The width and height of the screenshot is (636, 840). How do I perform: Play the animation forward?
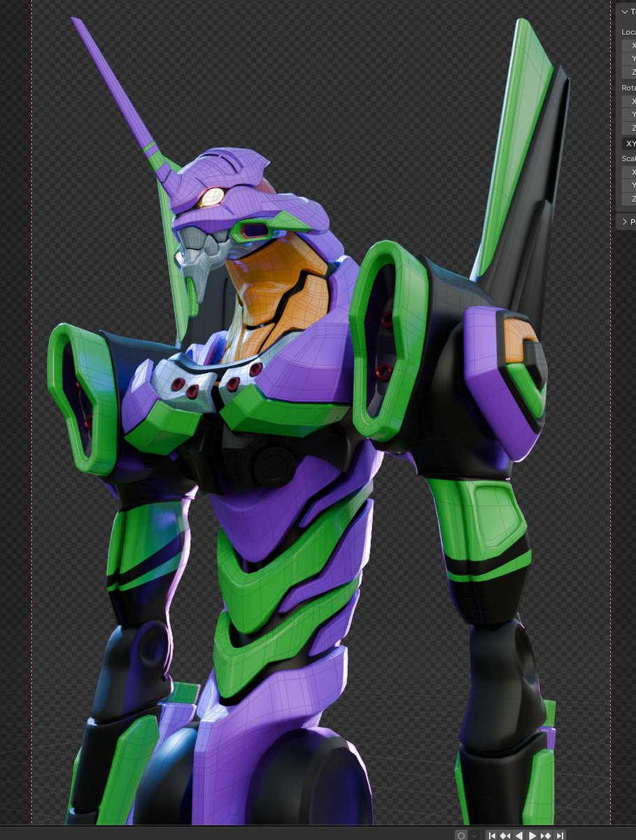532,835
